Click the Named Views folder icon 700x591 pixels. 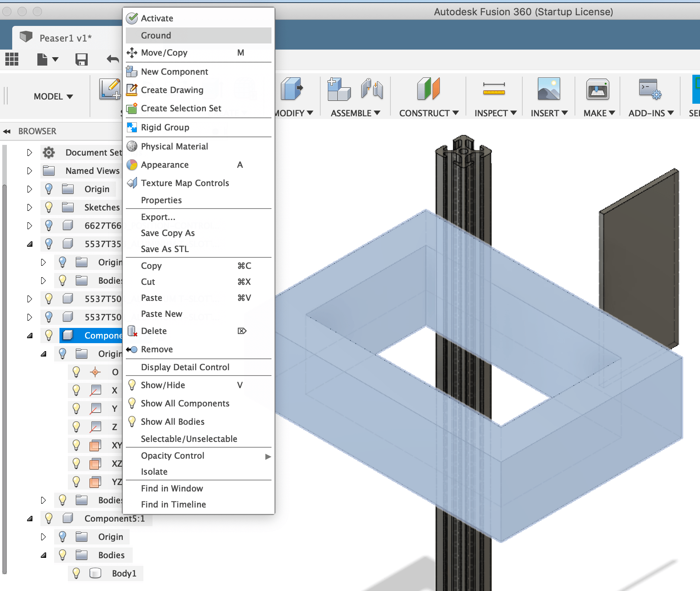49,170
